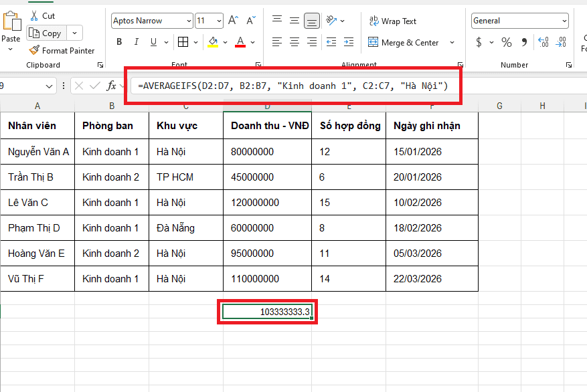The image size is (587, 392).
Task: Increase decimal places
Action: [543, 42]
